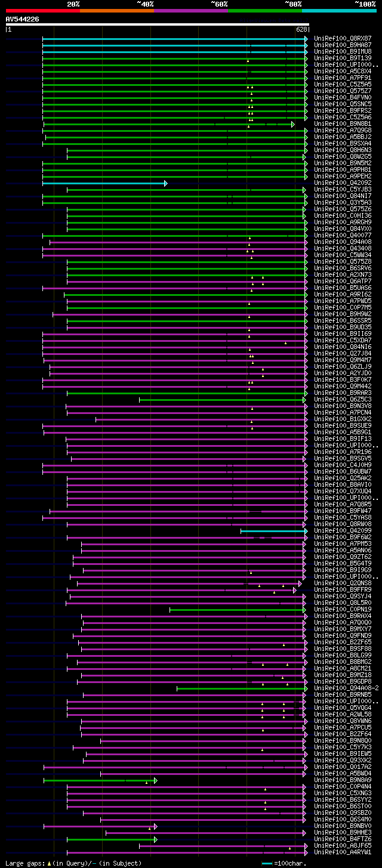Click the UniRef100_C0PN19 entry
The image size is (382, 868).
pyautogui.click(x=343, y=610)
